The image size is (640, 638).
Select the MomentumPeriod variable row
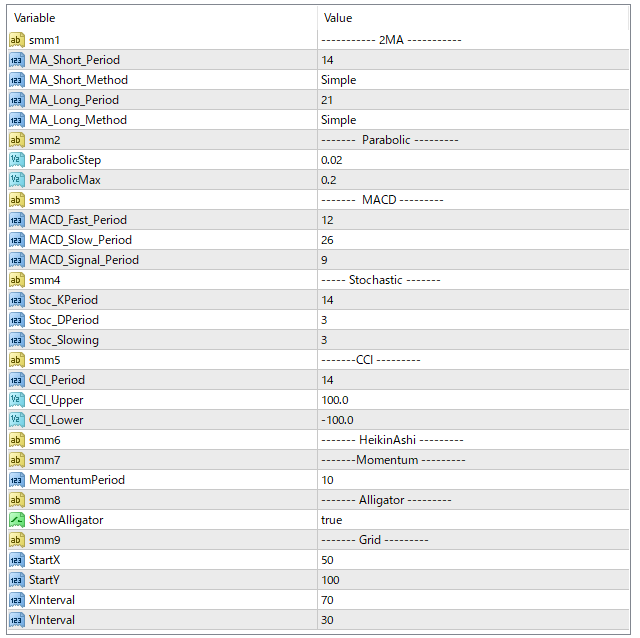point(77,480)
